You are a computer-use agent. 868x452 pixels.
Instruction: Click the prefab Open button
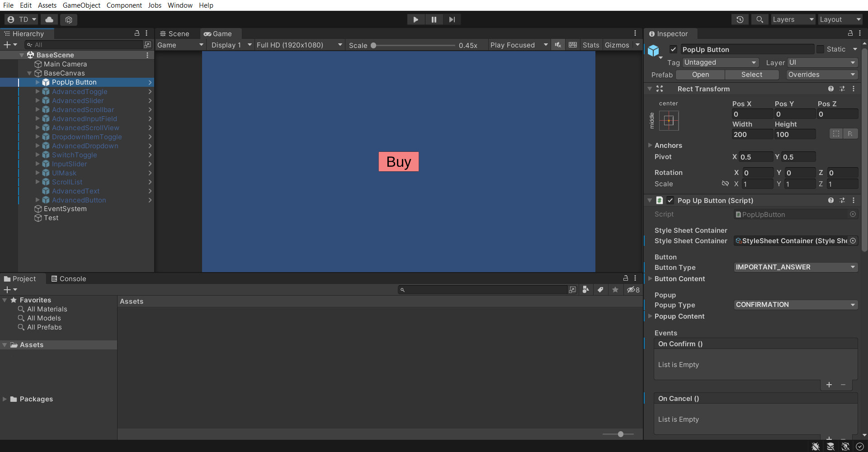[700, 75]
